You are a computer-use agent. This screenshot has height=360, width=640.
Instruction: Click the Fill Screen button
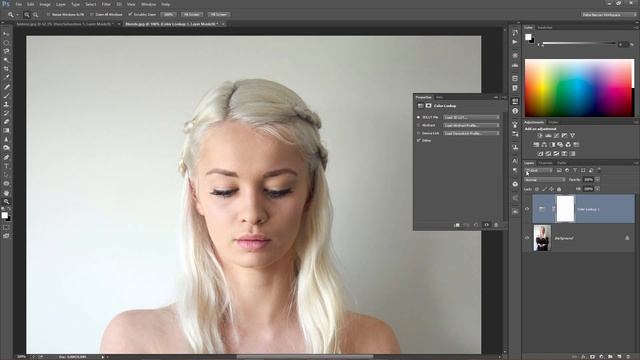[x=219, y=15]
